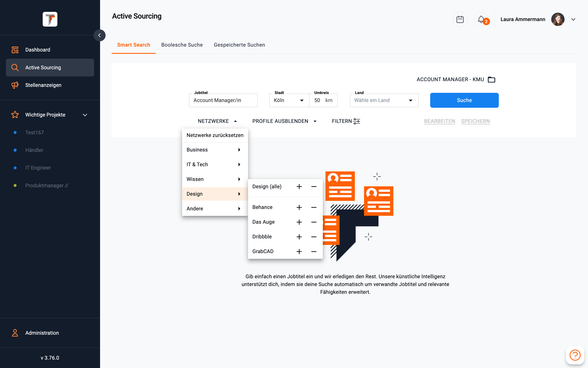Image resolution: width=588 pixels, height=368 pixels.
Task: Open Active Sourcing in sidebar
Action: [50, 67]
